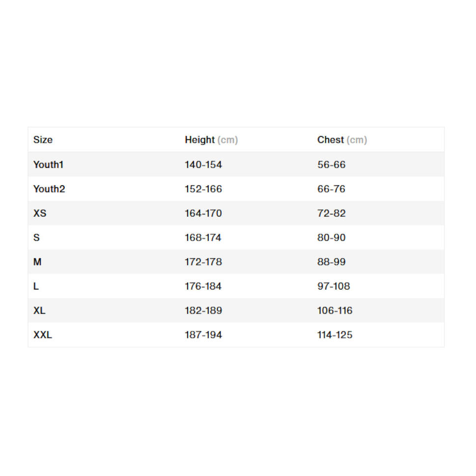476x476 pixels.
Task: Click the 66-76 chest value
Action: (x=331, y=189)
